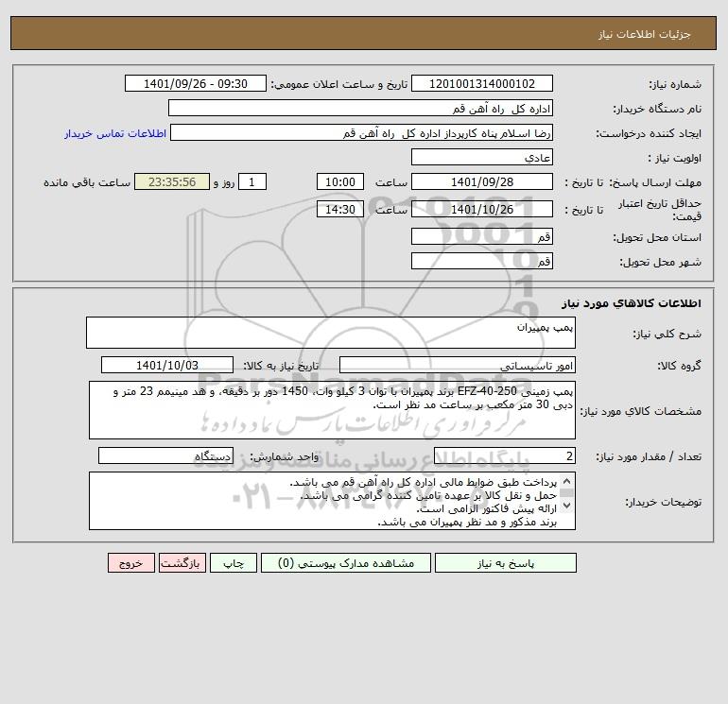This screenshot has width=728, height=704.
Task: Click label گروه کالا
Action: click(x=679, y=366)
